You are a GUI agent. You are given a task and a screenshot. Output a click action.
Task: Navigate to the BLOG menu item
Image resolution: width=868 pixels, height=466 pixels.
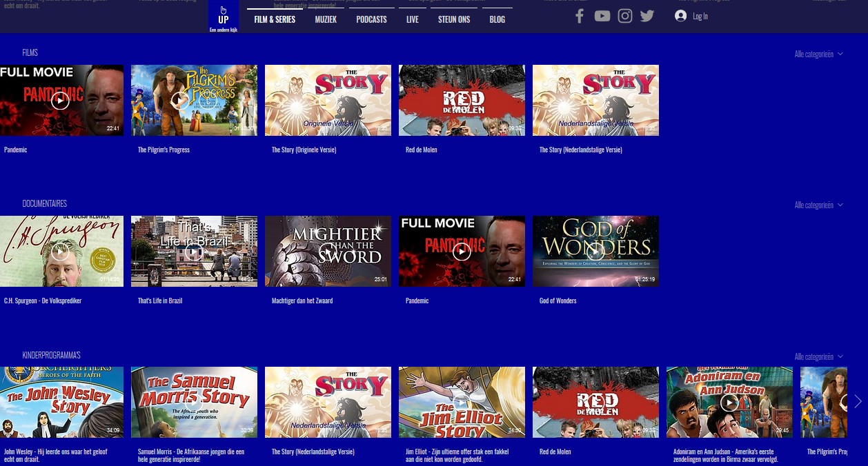[497, 19]
